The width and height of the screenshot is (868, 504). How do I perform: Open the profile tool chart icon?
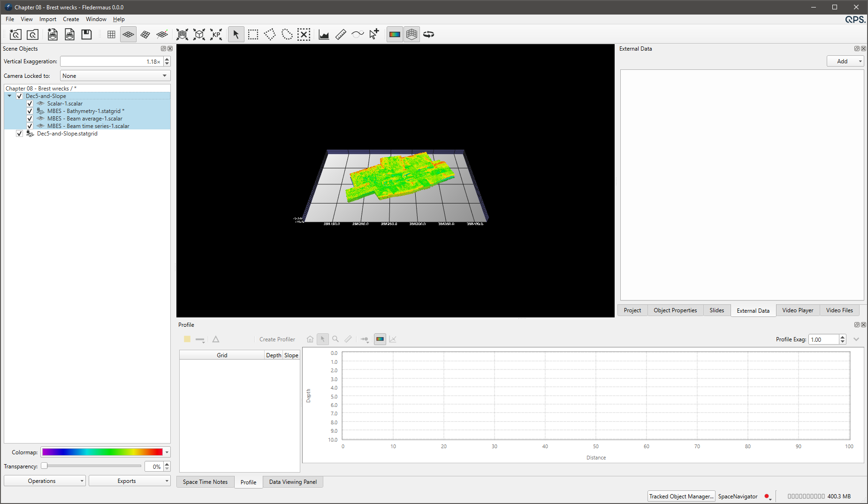click(x=324, y=34)
